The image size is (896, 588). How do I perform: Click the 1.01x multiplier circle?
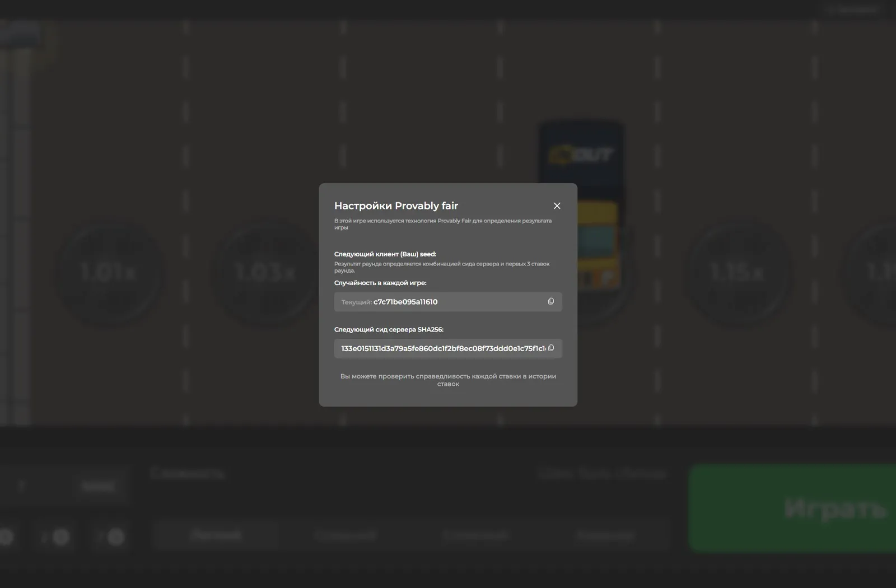point(108,273)
